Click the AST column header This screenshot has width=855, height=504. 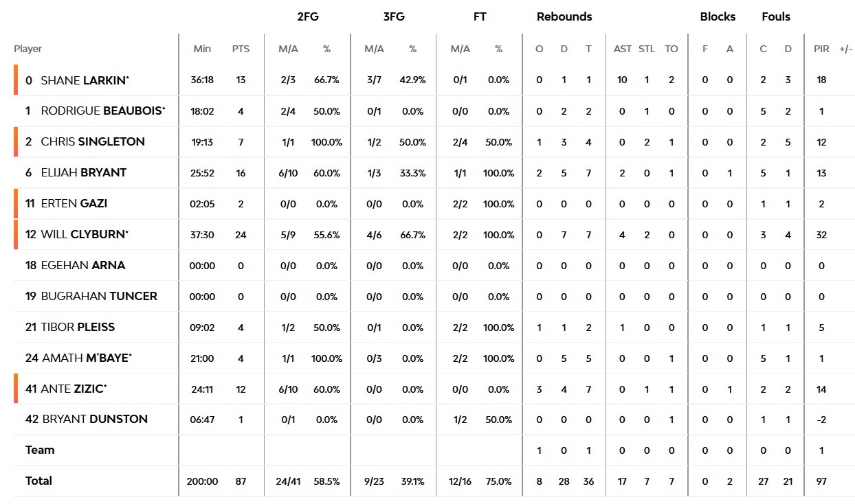622,49
